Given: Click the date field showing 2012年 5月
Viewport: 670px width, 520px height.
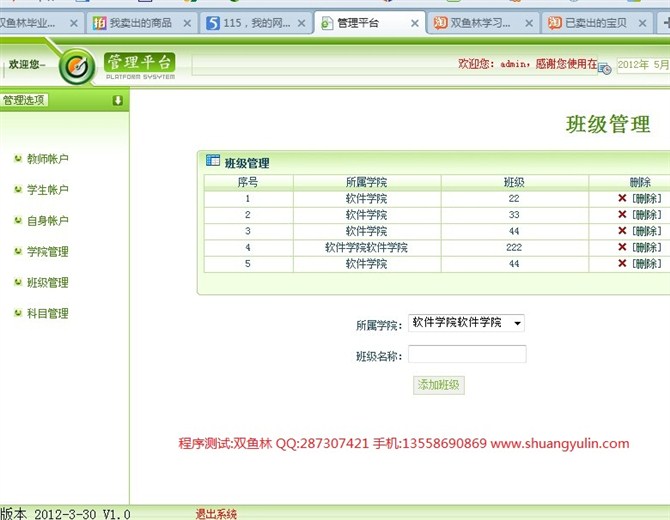Looking at the screenshot, I should (x=643, y=65).
